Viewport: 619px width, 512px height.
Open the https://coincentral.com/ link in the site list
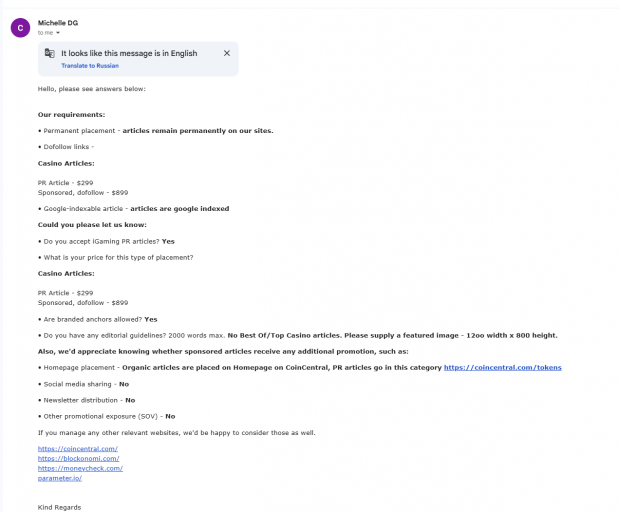pyautogui.click(x=78, y=449)
